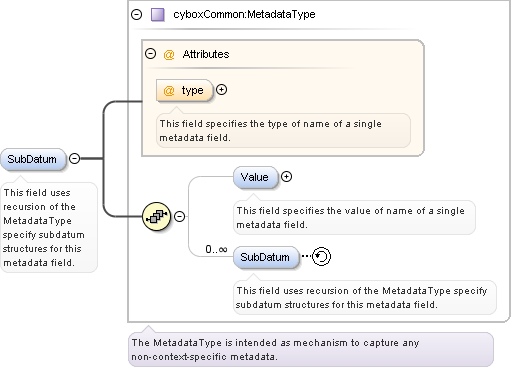Click the MetadataType description note at bottom
This screenshot has height=370, width=512.
click(x=311, y=350)
